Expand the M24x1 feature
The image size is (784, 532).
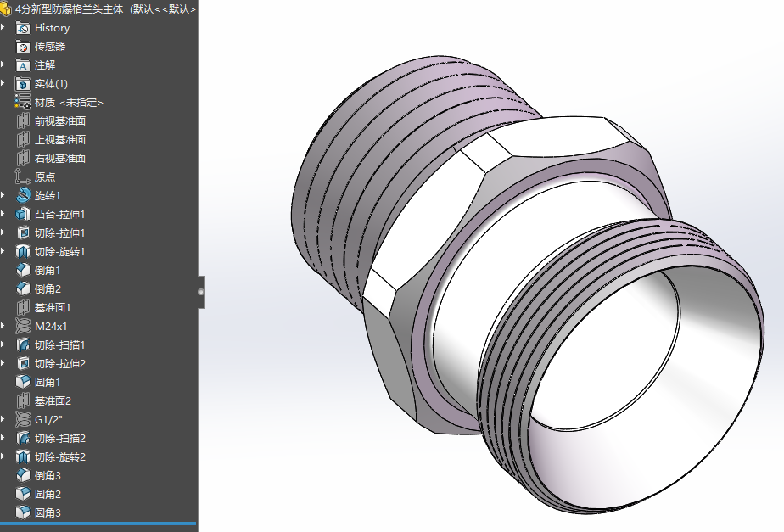point(3,326)
